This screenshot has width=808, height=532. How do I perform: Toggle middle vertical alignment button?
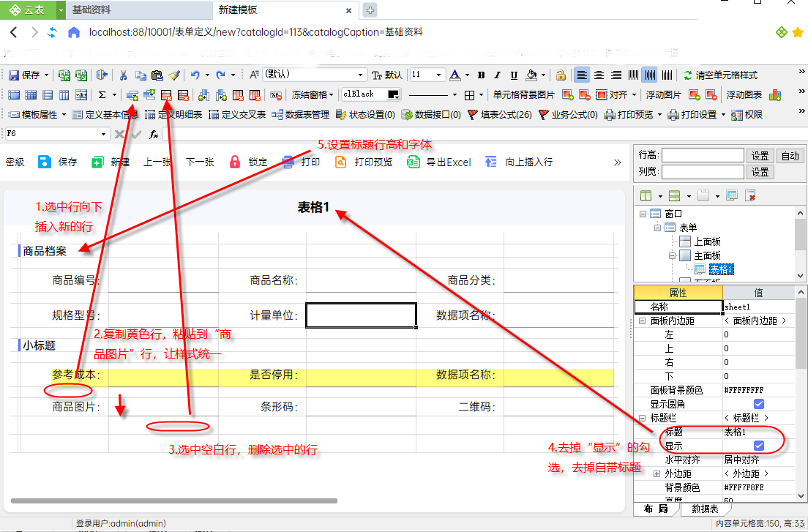tap(651, 75)
